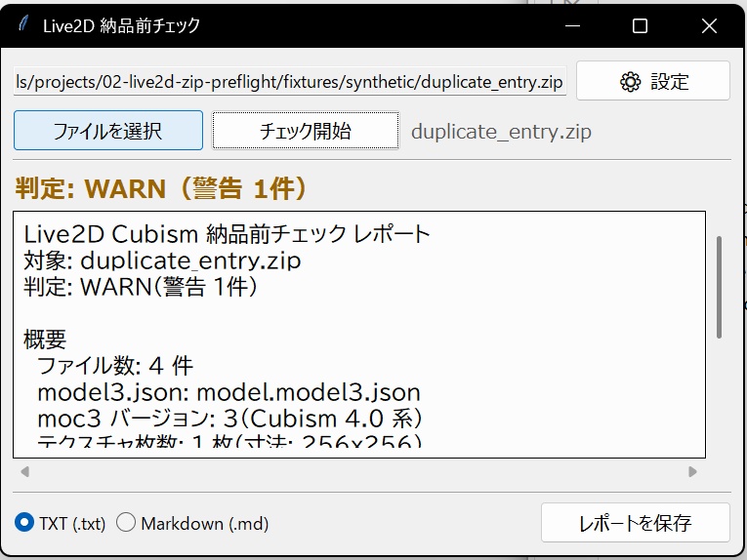
Task: Click the vertical scrollbar thumb of report
Action: [719, 287]
